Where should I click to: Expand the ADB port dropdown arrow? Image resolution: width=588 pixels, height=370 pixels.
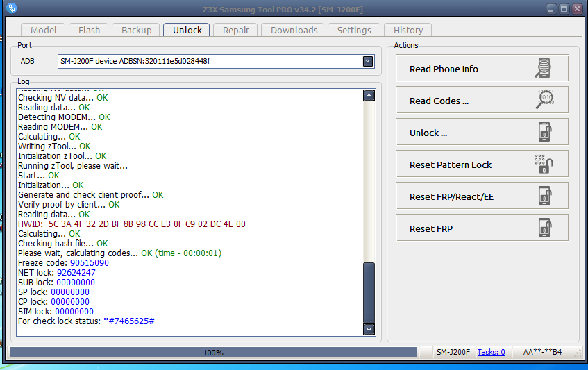(367, 61)
